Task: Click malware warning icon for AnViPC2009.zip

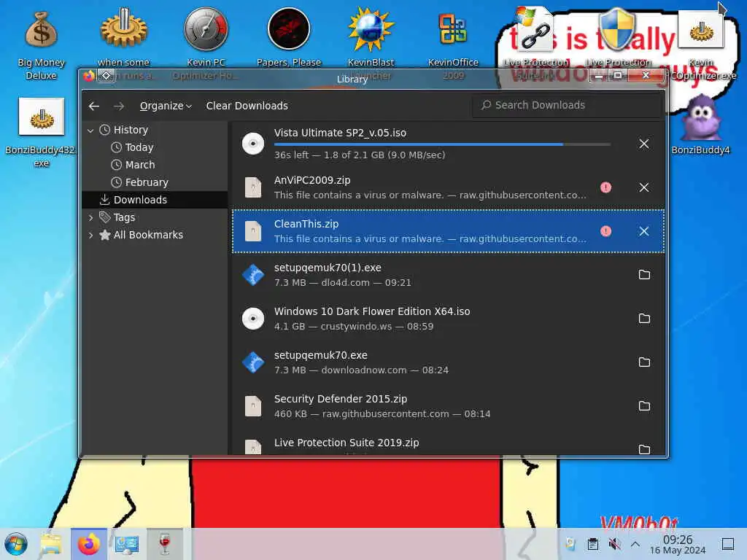Action: coord(606,187)
